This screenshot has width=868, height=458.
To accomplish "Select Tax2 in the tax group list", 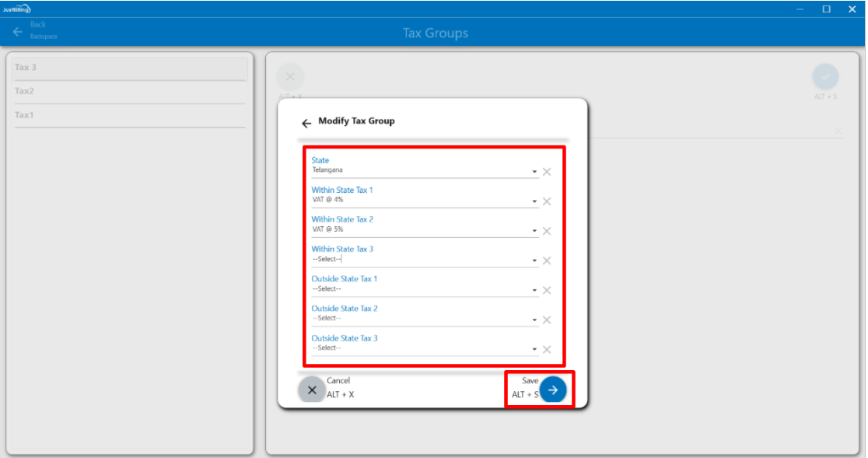I will pos(129,92).
